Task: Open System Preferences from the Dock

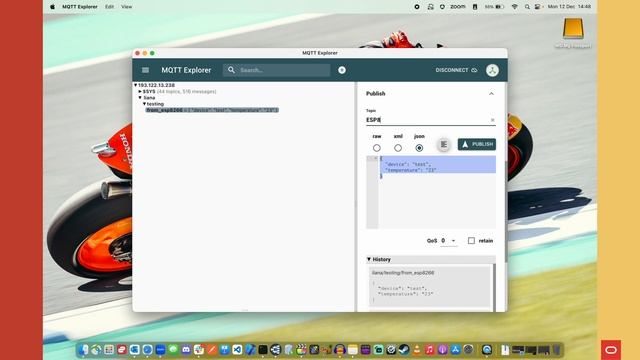Action: coord(468,350)
